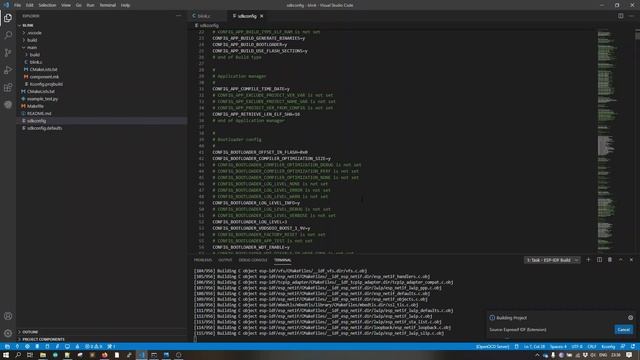Switch to the Problems panel tab
This screenshot has width=640, height=360.
coord(203,260)
